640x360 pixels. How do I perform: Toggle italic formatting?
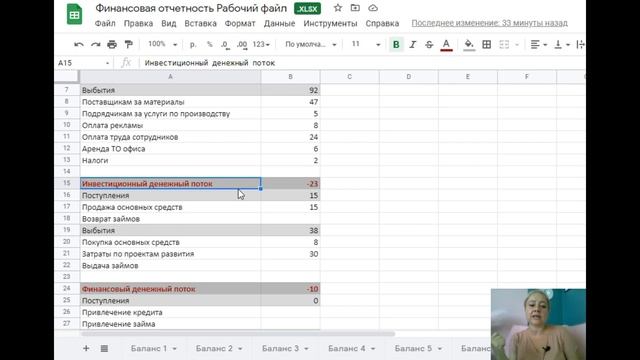pos(413,44)
